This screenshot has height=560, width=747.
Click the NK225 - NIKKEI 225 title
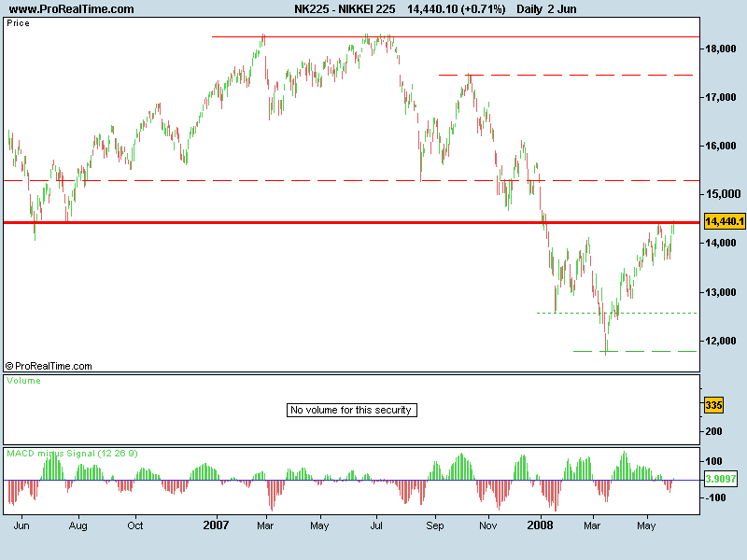point(345,9)
